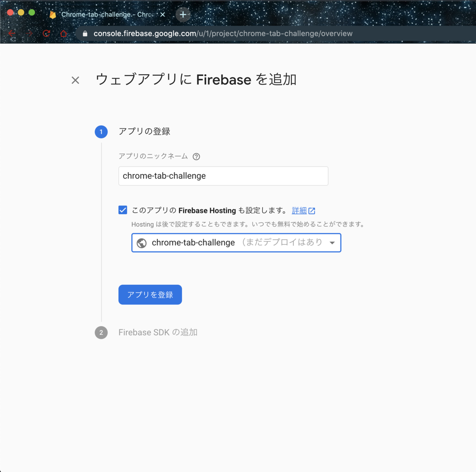
Task: Click the Hosting は後で設定 helper text
Action: click(248, 224)
